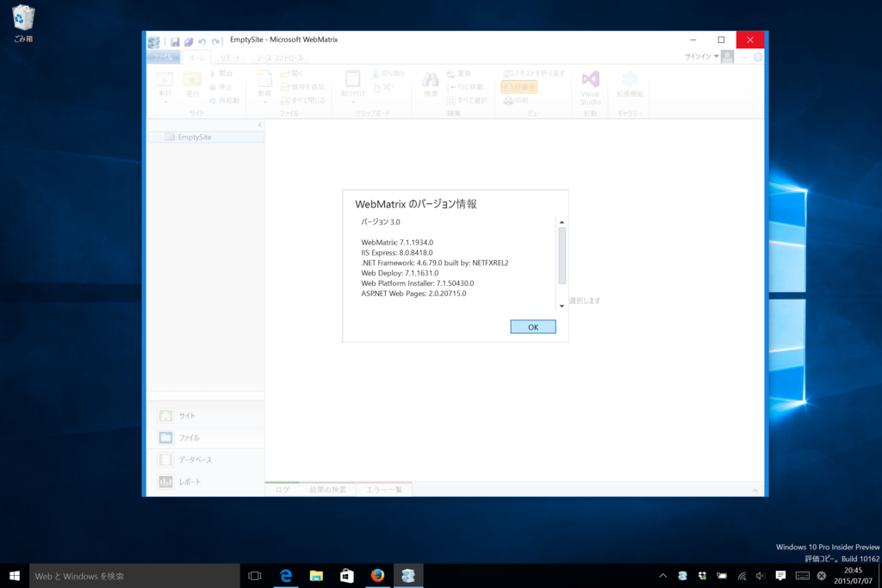Toggle word wrap (テキストを折り返す)
Viewport: 882px width, 588px height.
pyautogui.click(x=534, y=74)
